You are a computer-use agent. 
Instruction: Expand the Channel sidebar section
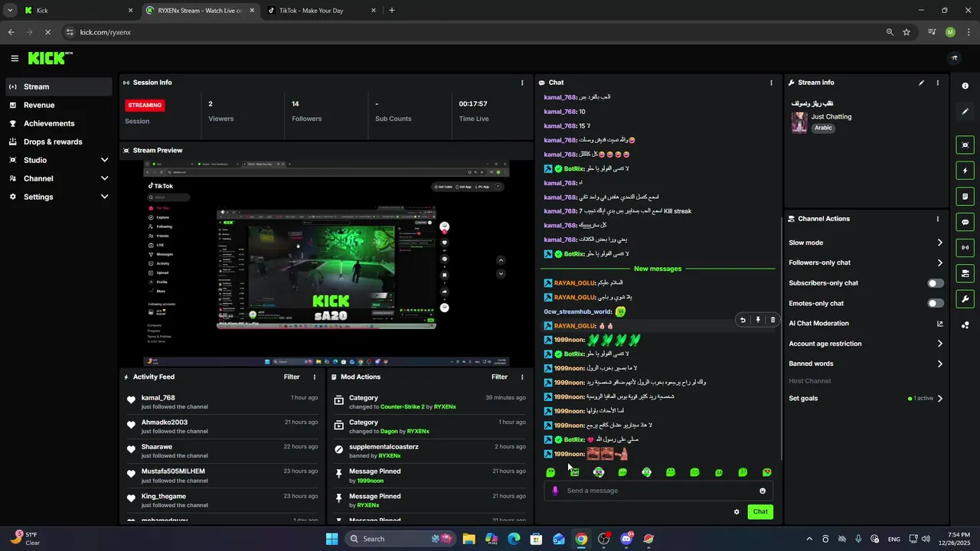point(105,178)
